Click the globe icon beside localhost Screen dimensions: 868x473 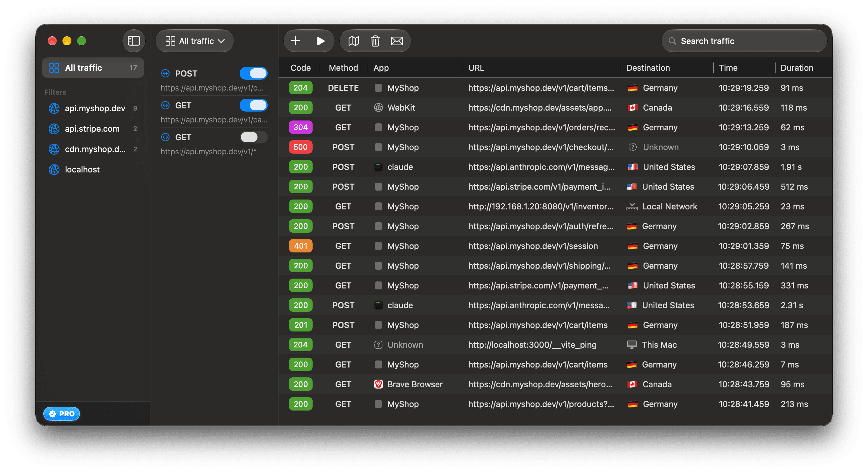(54, 169)
